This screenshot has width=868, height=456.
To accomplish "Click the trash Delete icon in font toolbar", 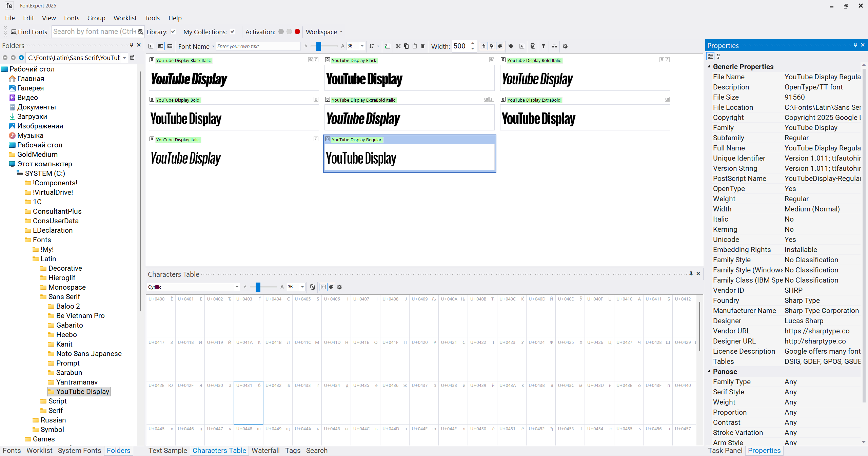I will coord(422,46).
